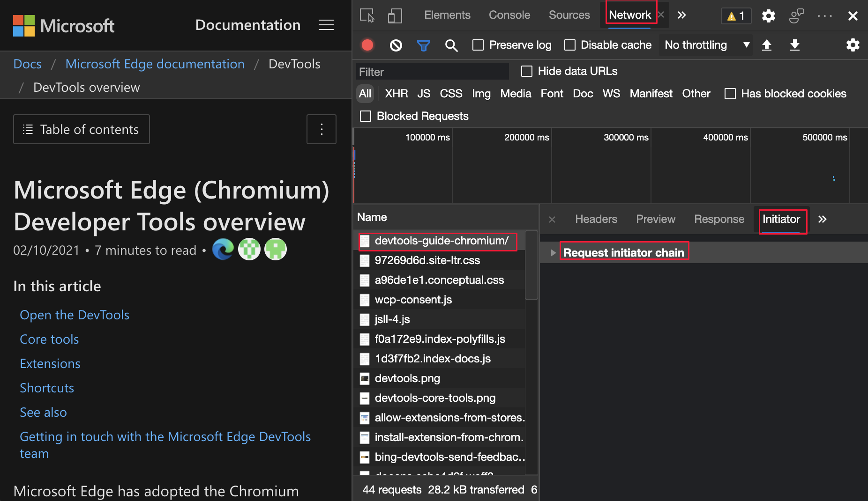Clear the network request log
The width and height of the screenshot is (868, 501).
point(396,45)
